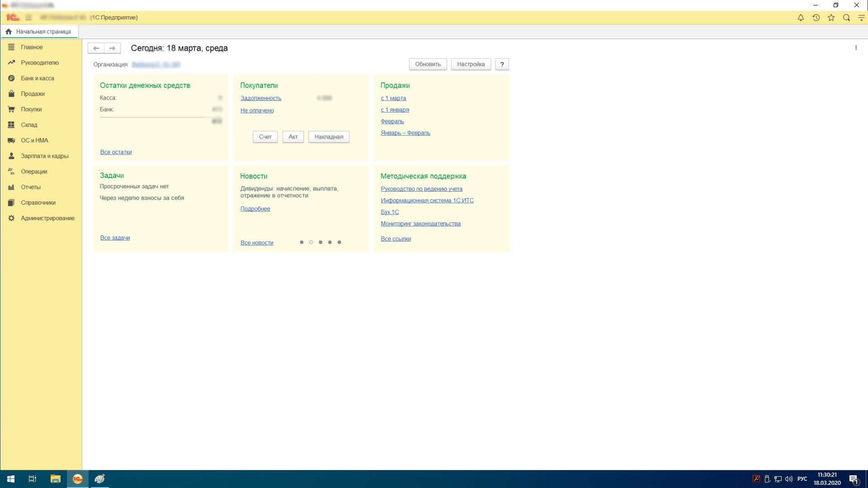Open Зарплата и кадры section

pyautogui.click(x=44, y=156)
